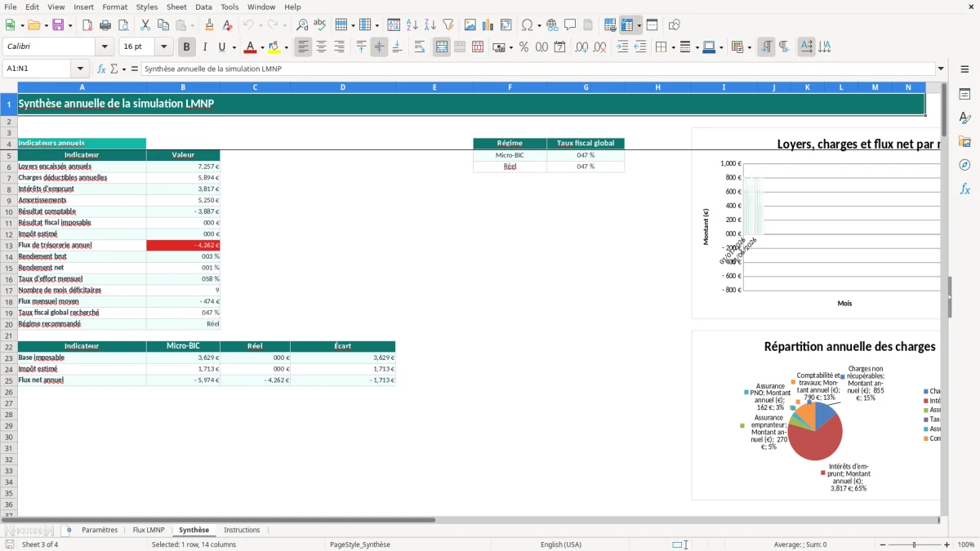
Task: Click Format as Percent icon
Action: coord(523,47)
